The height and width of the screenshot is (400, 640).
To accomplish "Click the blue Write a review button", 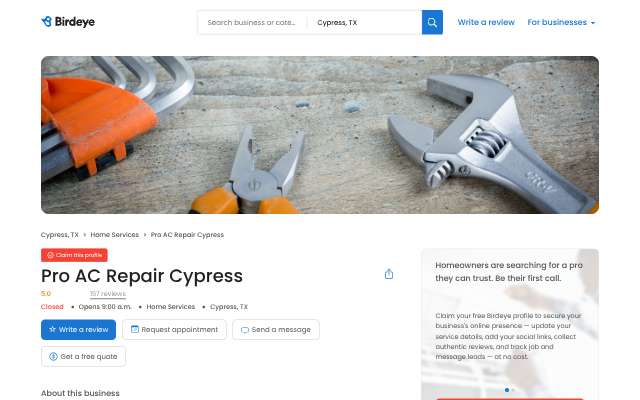I will 78,329.
